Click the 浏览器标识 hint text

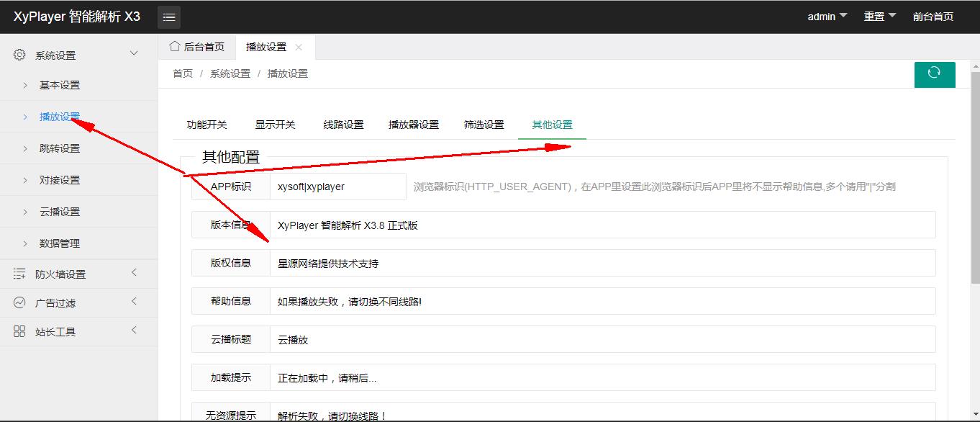coord(655,187)
